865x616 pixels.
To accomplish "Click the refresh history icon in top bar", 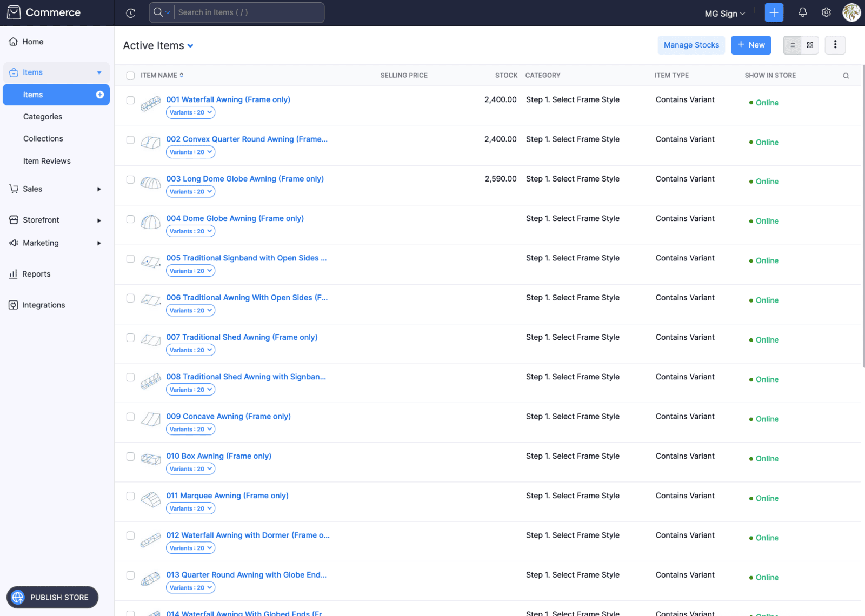I will coord(130,13).
